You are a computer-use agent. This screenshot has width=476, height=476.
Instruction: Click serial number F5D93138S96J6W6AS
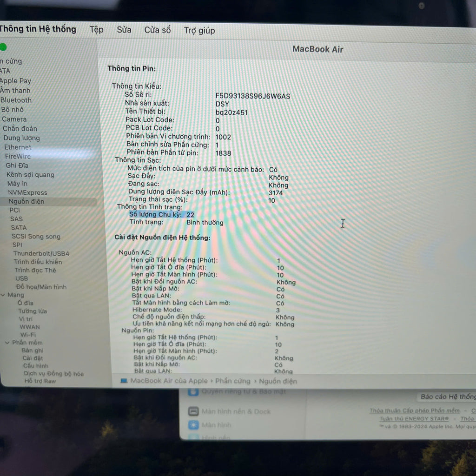(x=253, y=96)
